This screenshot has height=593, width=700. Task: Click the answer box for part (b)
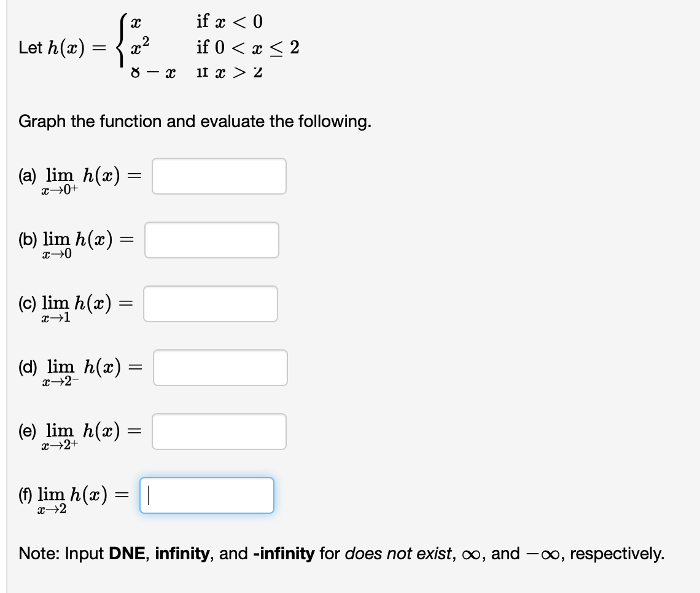[x=211, y=240]
